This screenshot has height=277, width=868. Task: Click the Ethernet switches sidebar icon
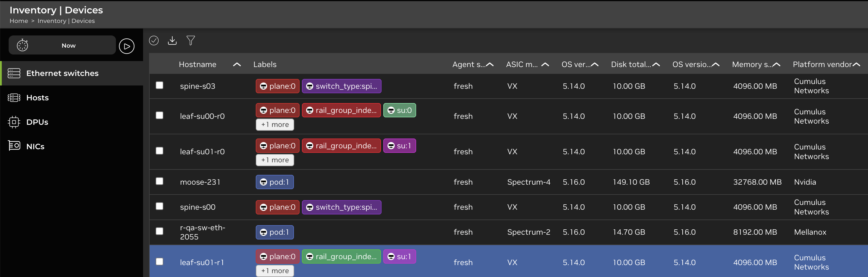click(14, 73)
